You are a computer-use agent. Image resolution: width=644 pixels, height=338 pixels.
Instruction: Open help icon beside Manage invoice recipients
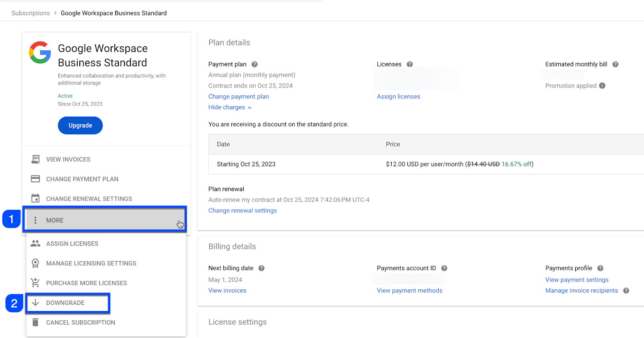(626, 291)
